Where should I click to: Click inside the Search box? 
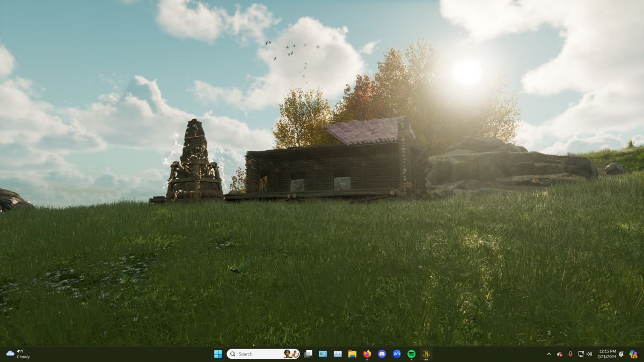click(252, 354)
